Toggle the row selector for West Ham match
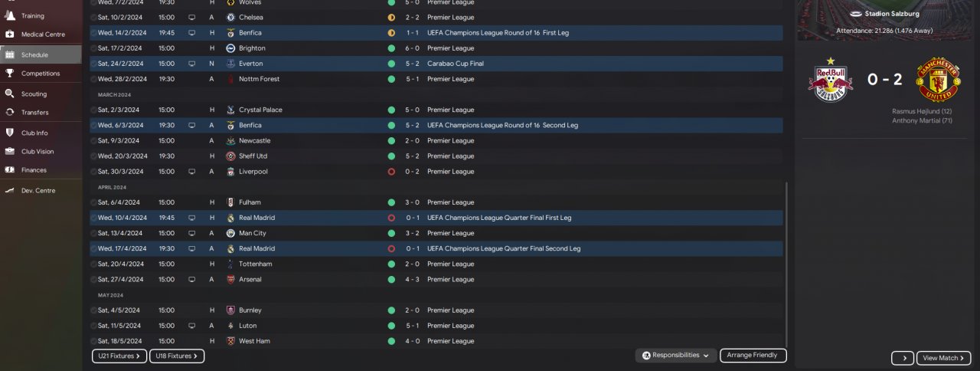980x371 pixels. pos(93,341)
